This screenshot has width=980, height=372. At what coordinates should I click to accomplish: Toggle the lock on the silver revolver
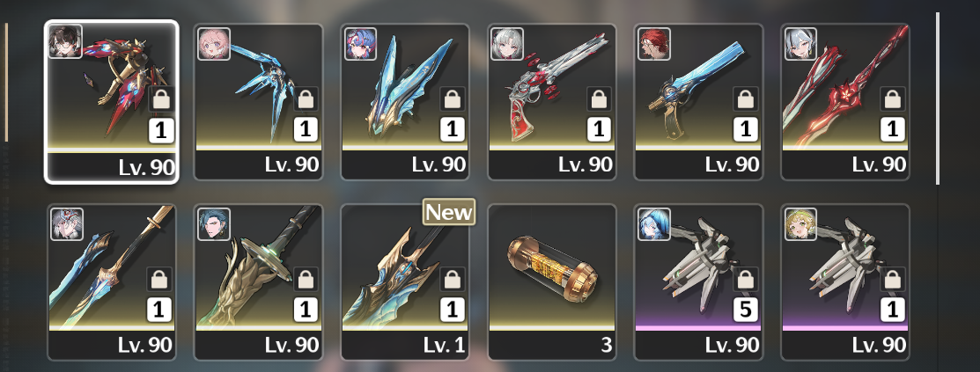pyautogui.click(x=599, y=98)
